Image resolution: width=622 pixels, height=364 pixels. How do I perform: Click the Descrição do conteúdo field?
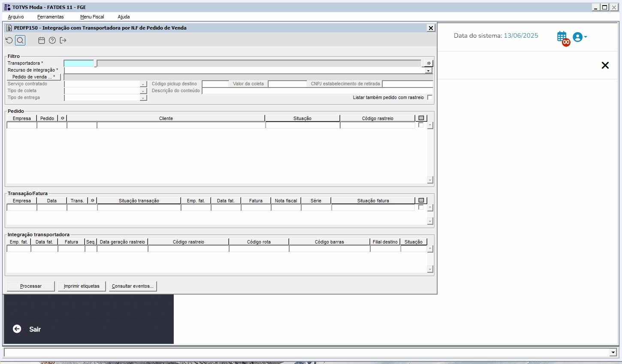pos(317,90)
